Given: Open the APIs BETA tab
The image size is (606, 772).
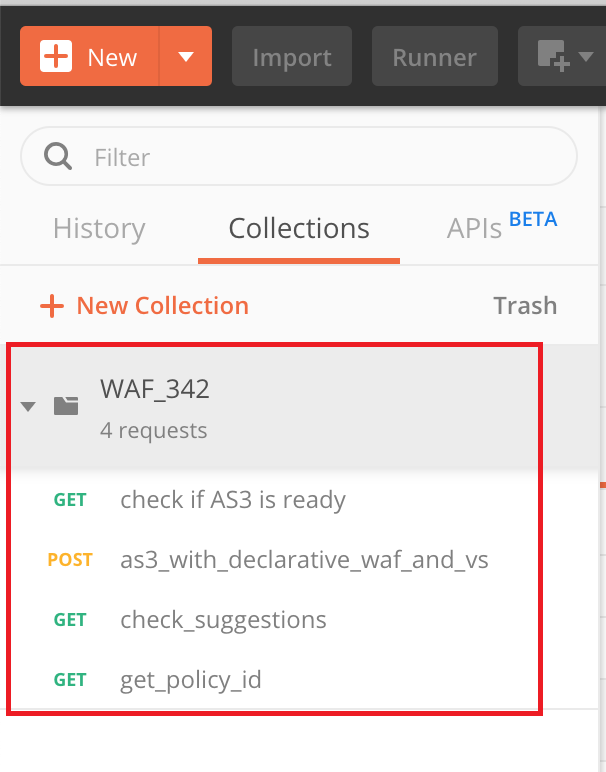Looking at the screenshot, I should tap(502, 226).
